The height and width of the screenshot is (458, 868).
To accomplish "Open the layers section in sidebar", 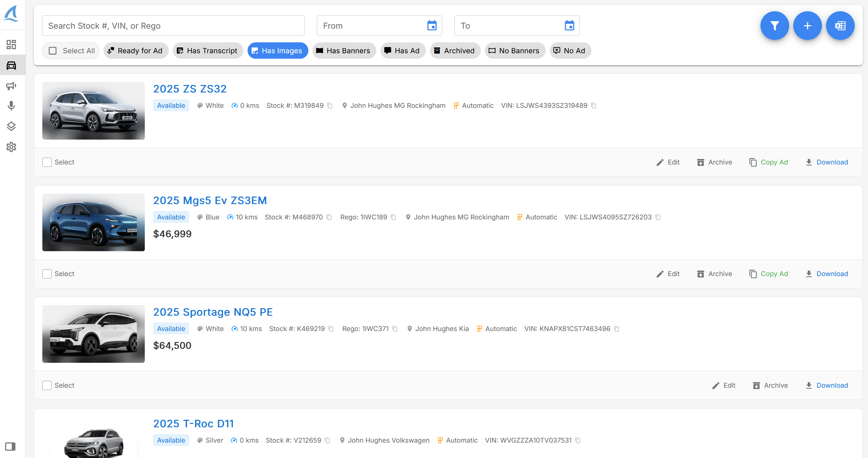I will click(11, 126).
